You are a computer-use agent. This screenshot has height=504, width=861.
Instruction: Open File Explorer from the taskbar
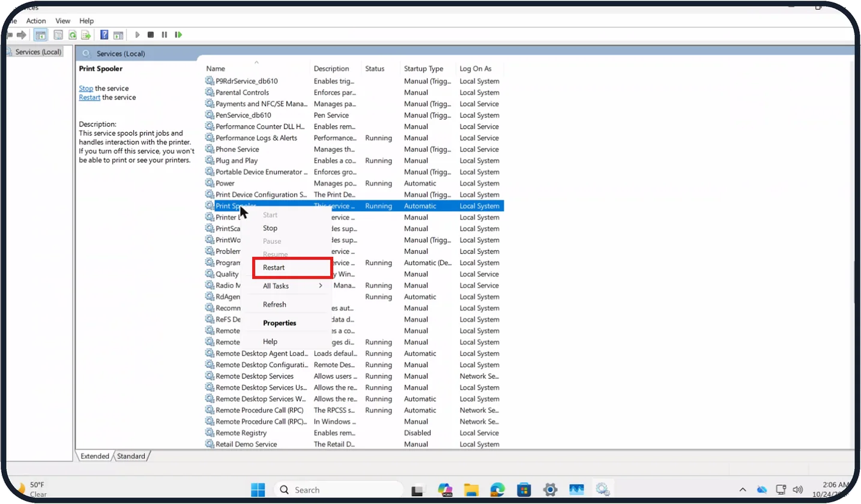pyautogui.click(x=471, y=490)
